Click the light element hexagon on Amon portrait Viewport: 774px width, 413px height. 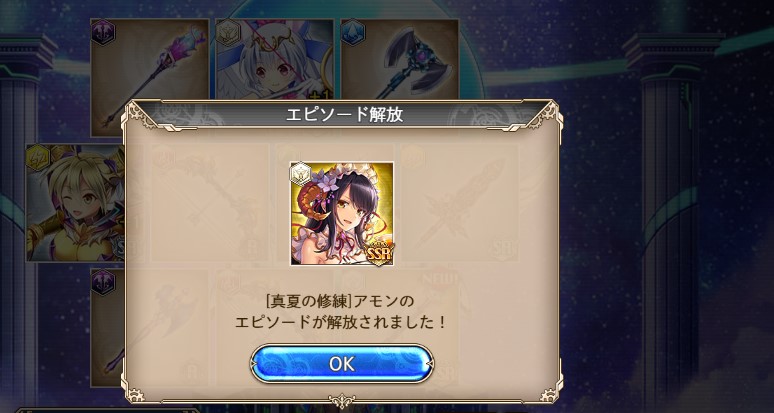tap(300, 174)
